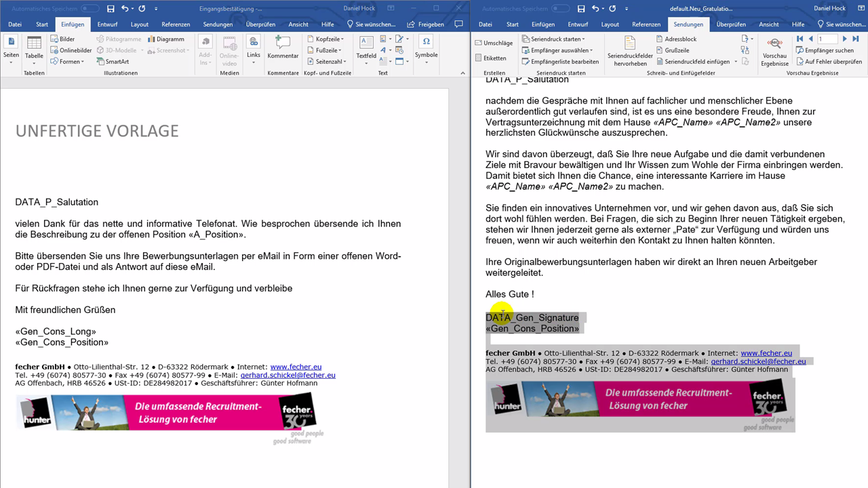Toggle Automatisches Speichern in the right window
Viewport: 868px width, 488px height.
click(x=561, y=9)
